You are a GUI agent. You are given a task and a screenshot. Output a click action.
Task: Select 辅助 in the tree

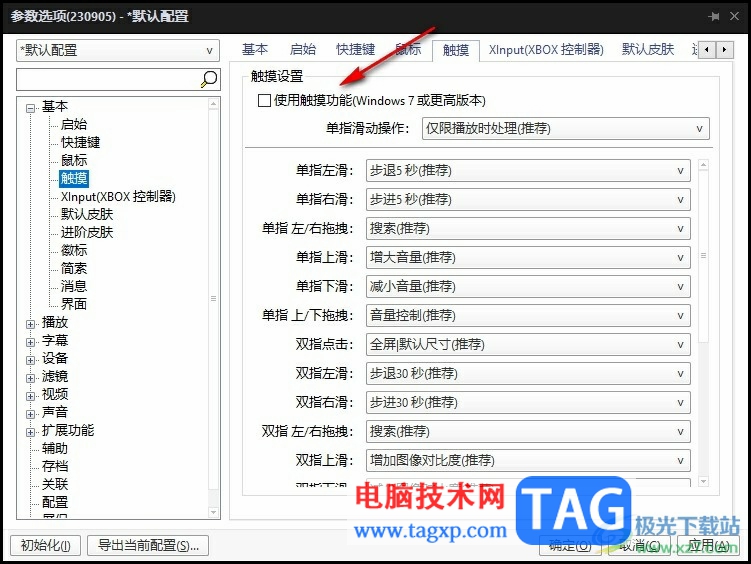(55, 448)
